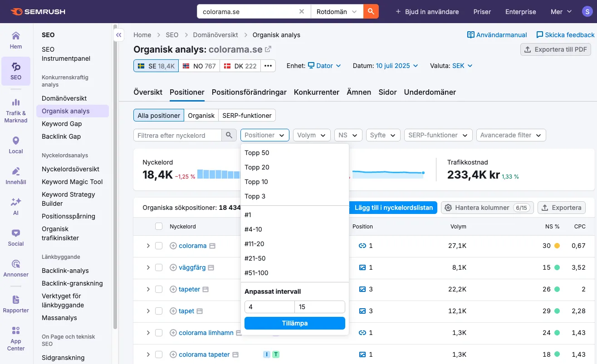This screenshot has width=597, height=364.
Task: Click the Filtrera efter nyckelord field
Action: 177,135
